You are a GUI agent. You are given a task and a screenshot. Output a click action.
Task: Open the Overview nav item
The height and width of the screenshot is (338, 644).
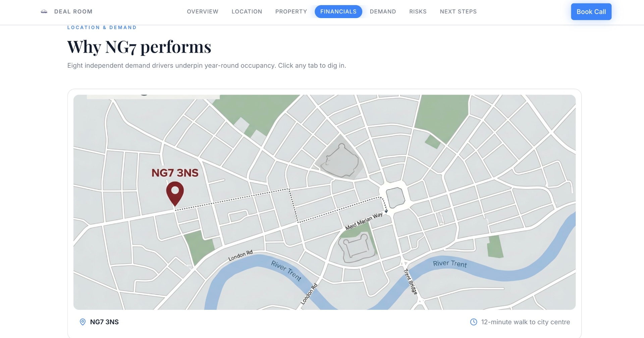[x=203, y=11]
